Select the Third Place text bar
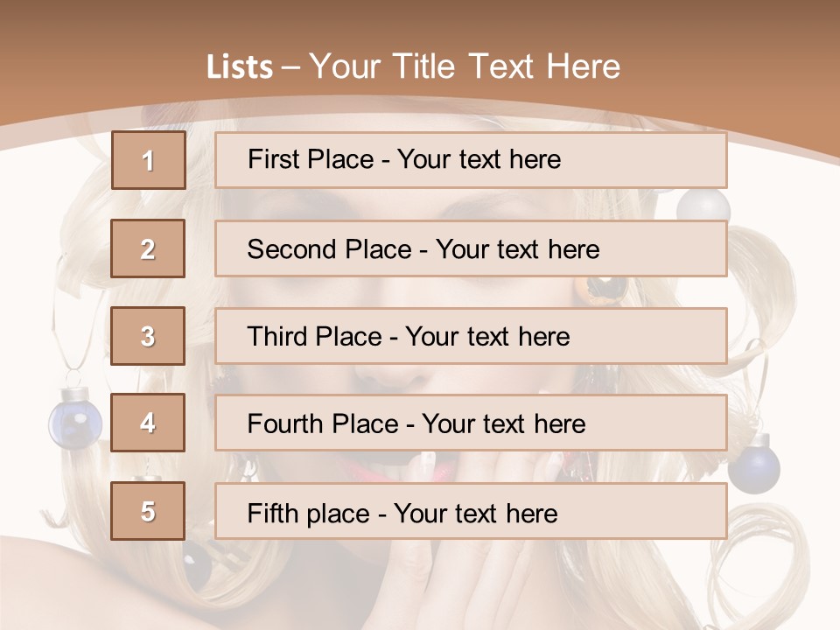840x630 pixels. pos(471,336)
